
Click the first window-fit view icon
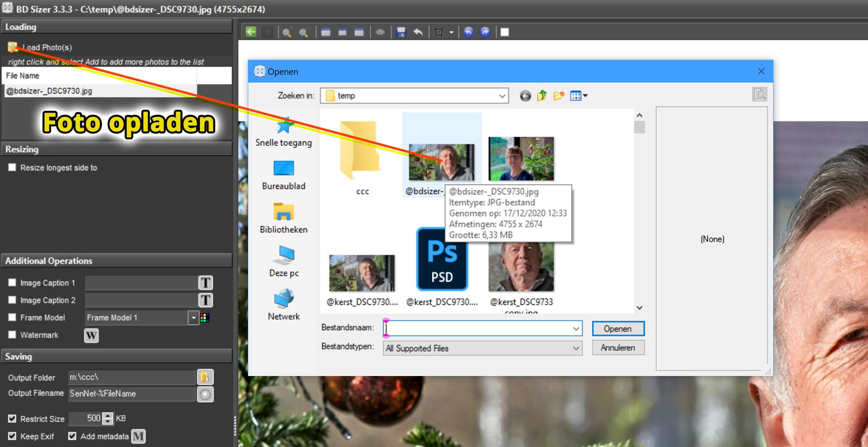325,32
